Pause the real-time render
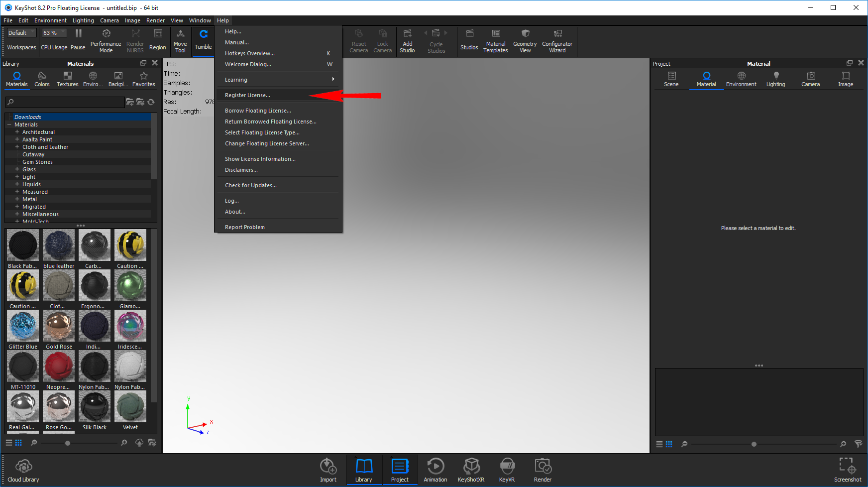Viewport: 868px width, 487px height. 78,40
